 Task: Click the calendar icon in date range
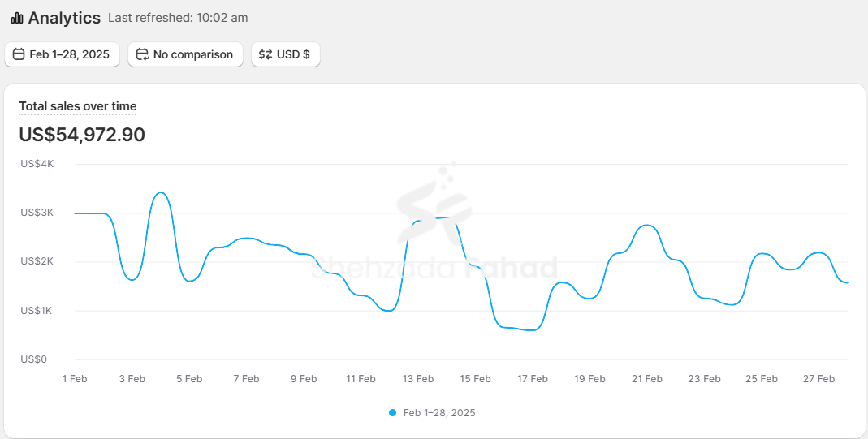pyautogui.click(x=19, y=54)
